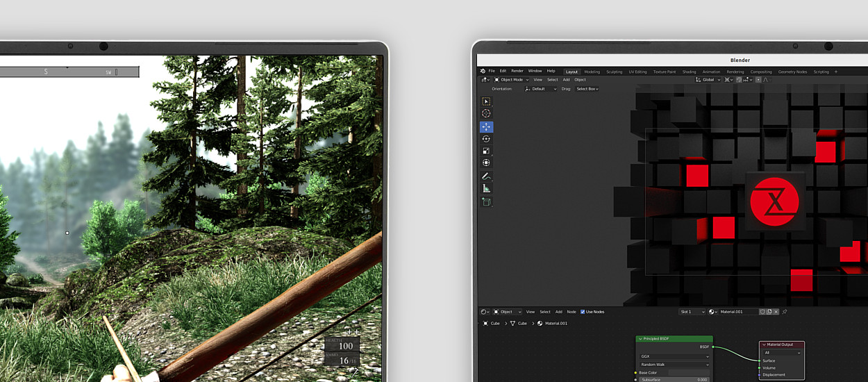Open the node editor Add menu

tap(559, 312)
